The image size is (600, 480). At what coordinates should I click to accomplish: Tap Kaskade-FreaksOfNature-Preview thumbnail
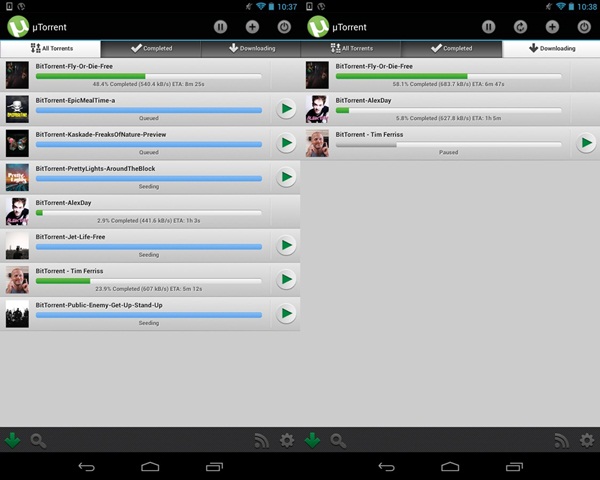pyautogui.click(x=17, y=143)
